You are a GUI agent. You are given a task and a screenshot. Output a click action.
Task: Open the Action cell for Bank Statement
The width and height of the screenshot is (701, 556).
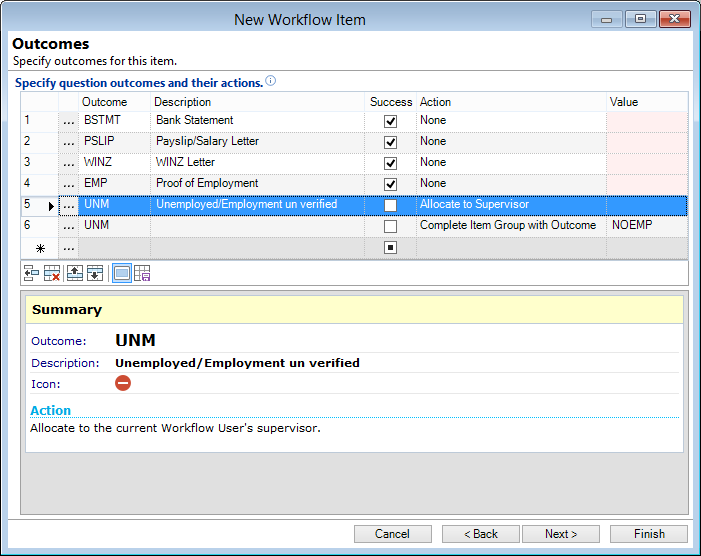click(511, 122)
